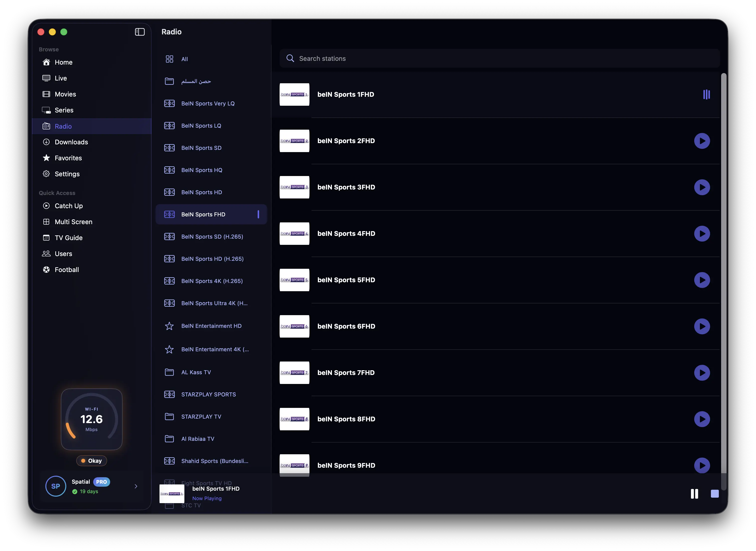Click the Favorites star icon
Screen dimensions: 756x551
coord(46,158)
